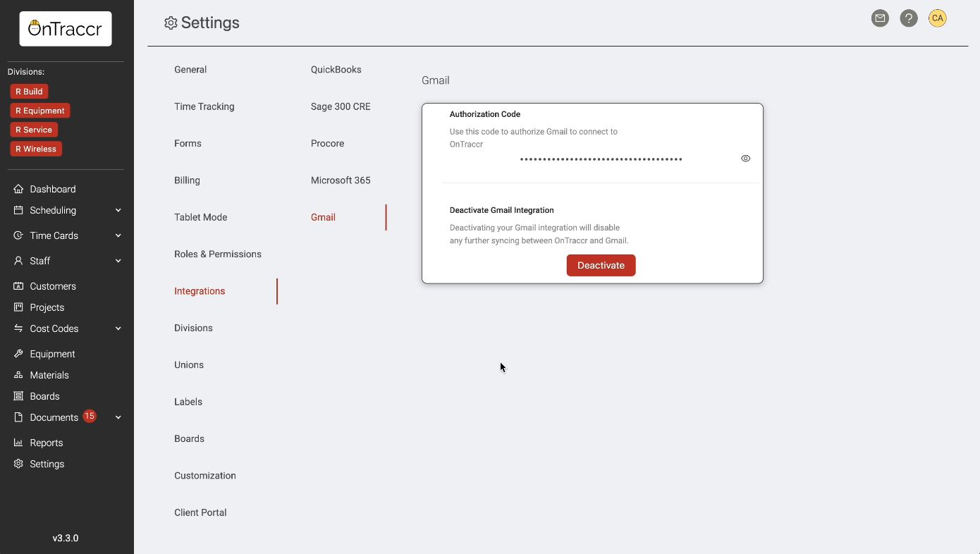Select the R Equipment division tag

coord(40,111)
